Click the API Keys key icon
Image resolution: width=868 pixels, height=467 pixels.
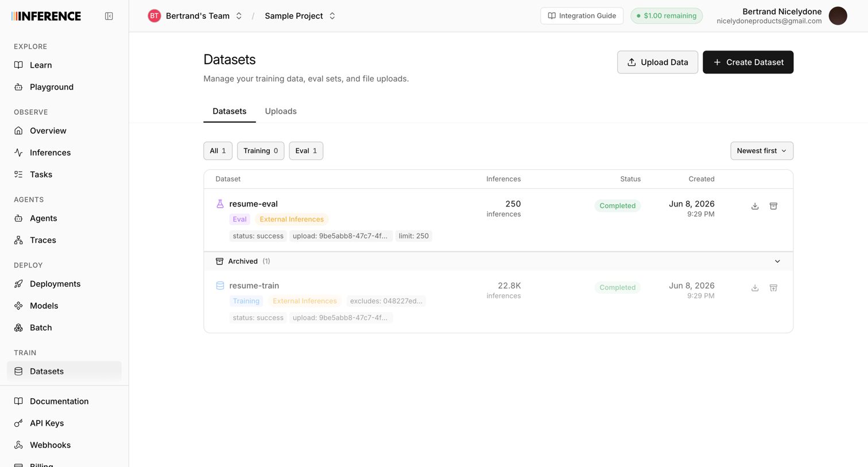tap(18, 423)
